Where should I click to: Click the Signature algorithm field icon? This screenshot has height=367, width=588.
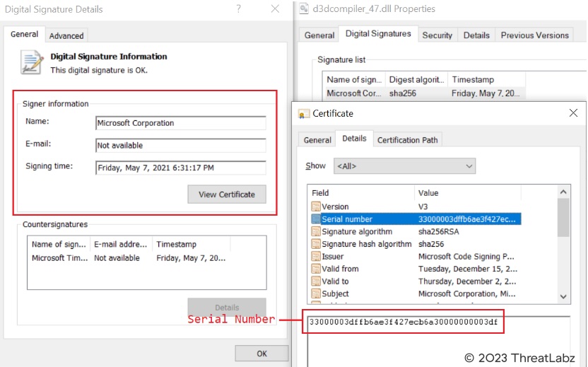point(316,231)
